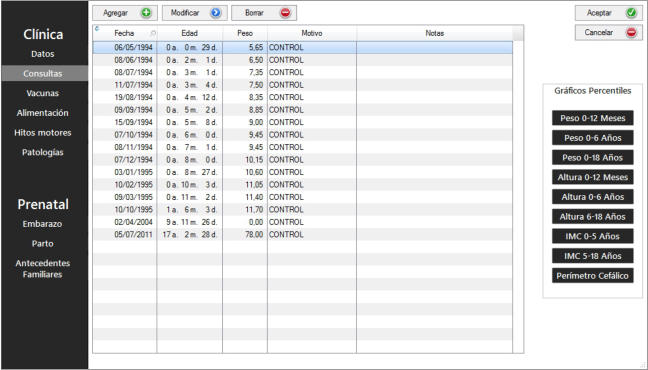648x370 pixels.
Task: Select the row dated 19/08/1994
Action: click(303, 97)
